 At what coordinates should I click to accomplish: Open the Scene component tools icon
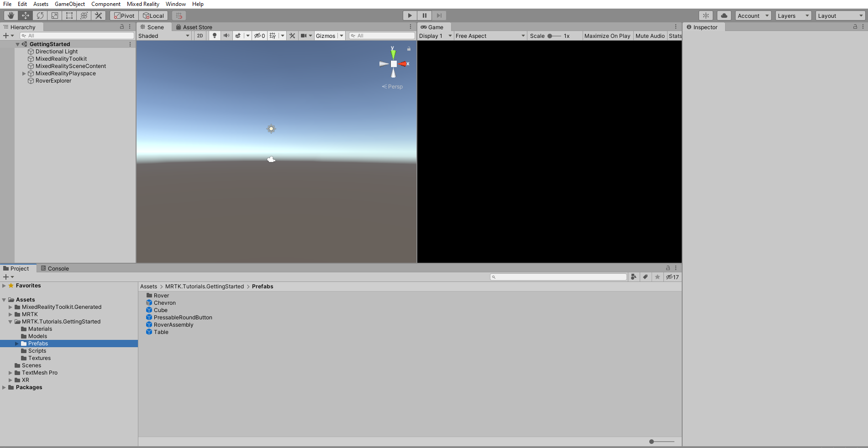tap(292, 36)
